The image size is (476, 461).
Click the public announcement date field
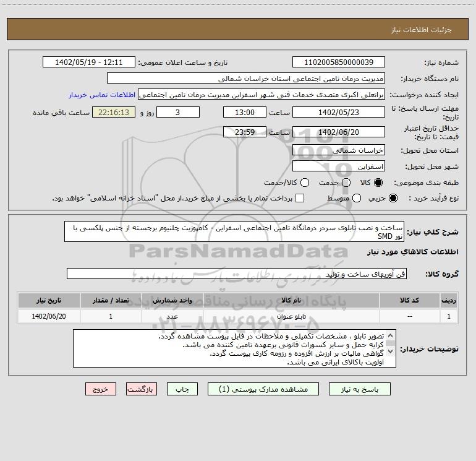pyautogui.click(x=88, y=62)
